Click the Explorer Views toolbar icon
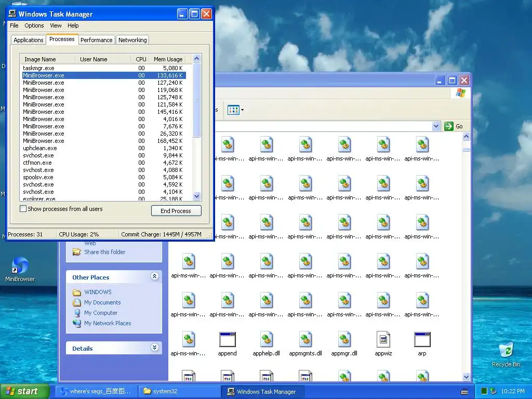Viewport: 532px width, 399px height. coord(233,110)
